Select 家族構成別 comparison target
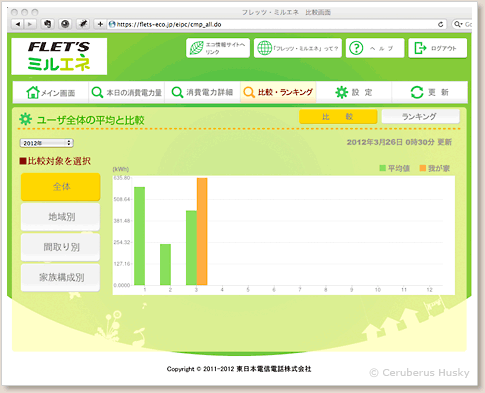485x393 pixels. pyautogui.click(x=61, y=277)
